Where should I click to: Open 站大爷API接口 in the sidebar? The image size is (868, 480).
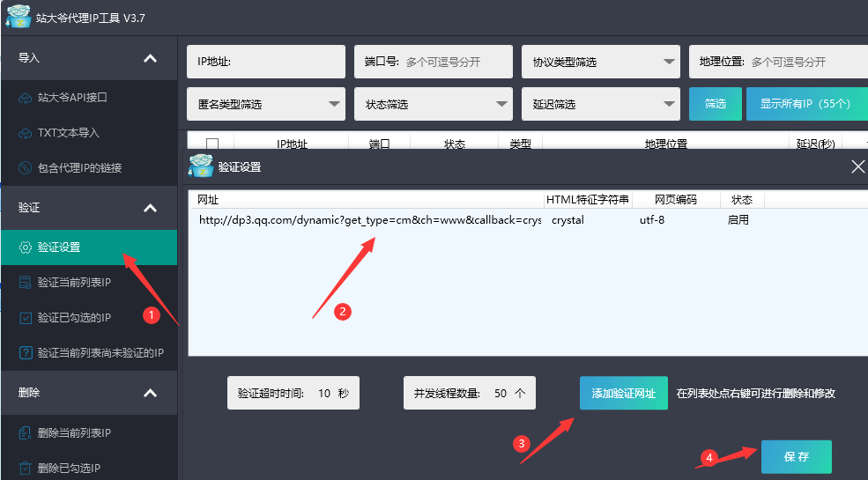89,98
